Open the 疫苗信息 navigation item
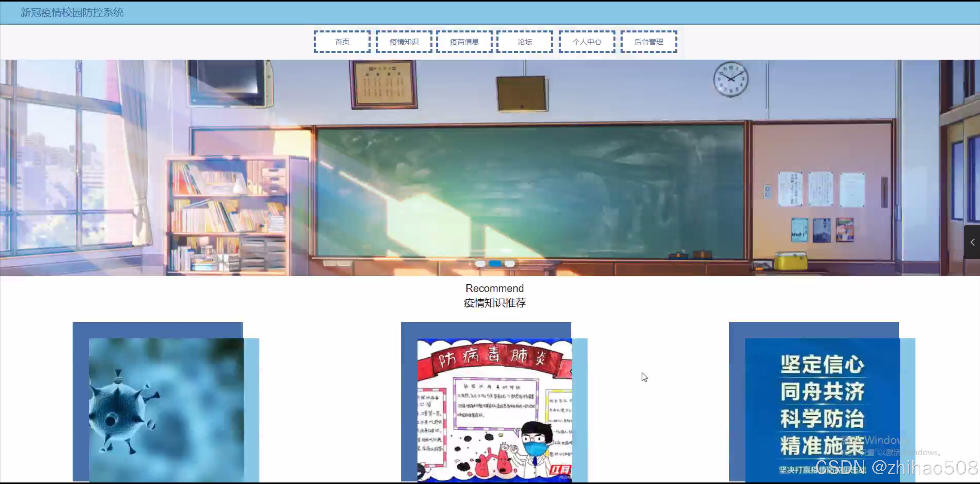The height and width of the screenshot is (484, 980). [x=464, y=42]
